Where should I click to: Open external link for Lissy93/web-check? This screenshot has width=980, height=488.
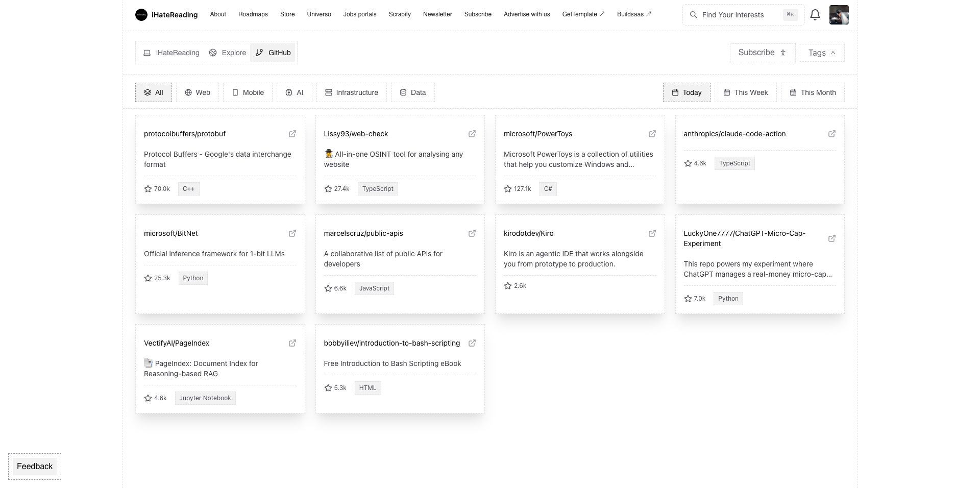472,134
